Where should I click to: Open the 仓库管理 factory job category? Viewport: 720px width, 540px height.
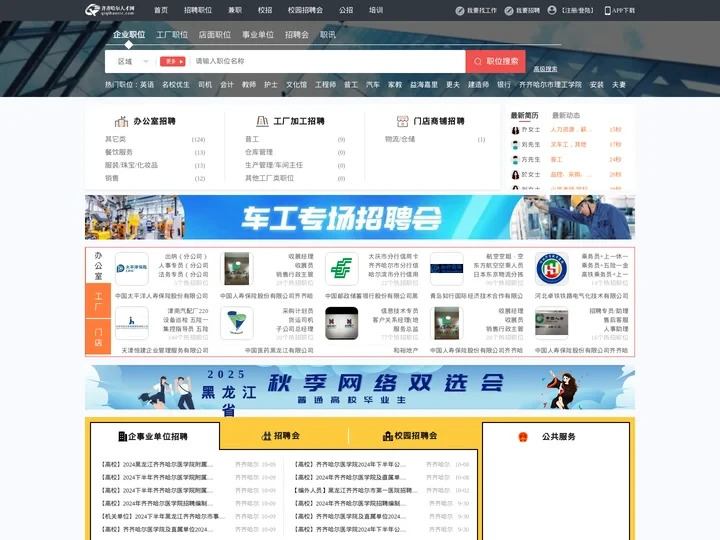click(259, 152)
